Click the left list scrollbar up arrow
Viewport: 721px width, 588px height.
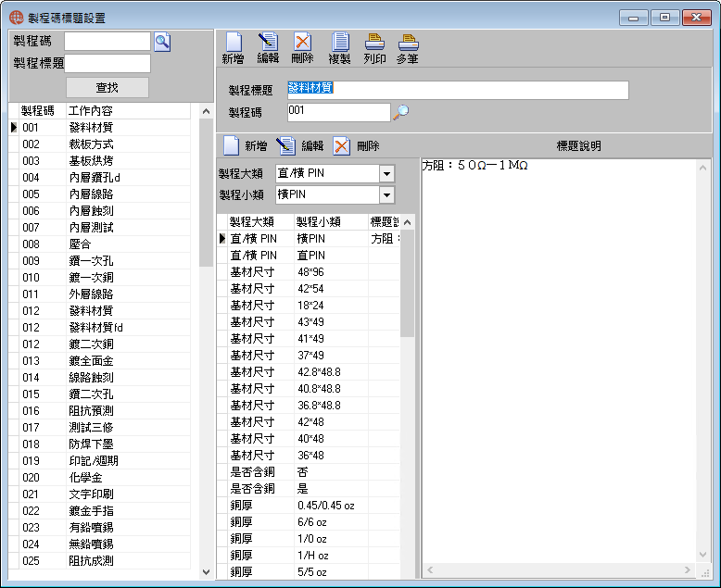tap(206, 111)
